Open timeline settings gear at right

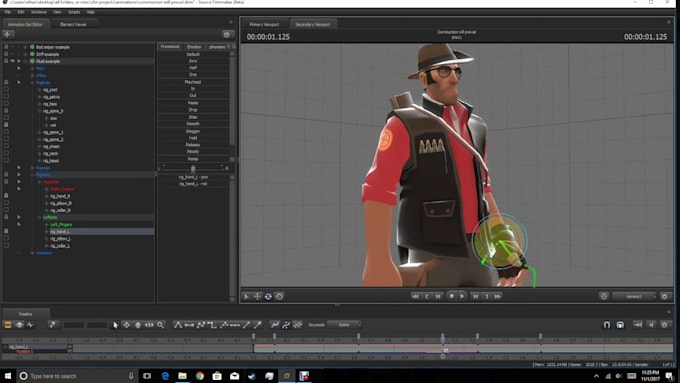pos(665,324)
